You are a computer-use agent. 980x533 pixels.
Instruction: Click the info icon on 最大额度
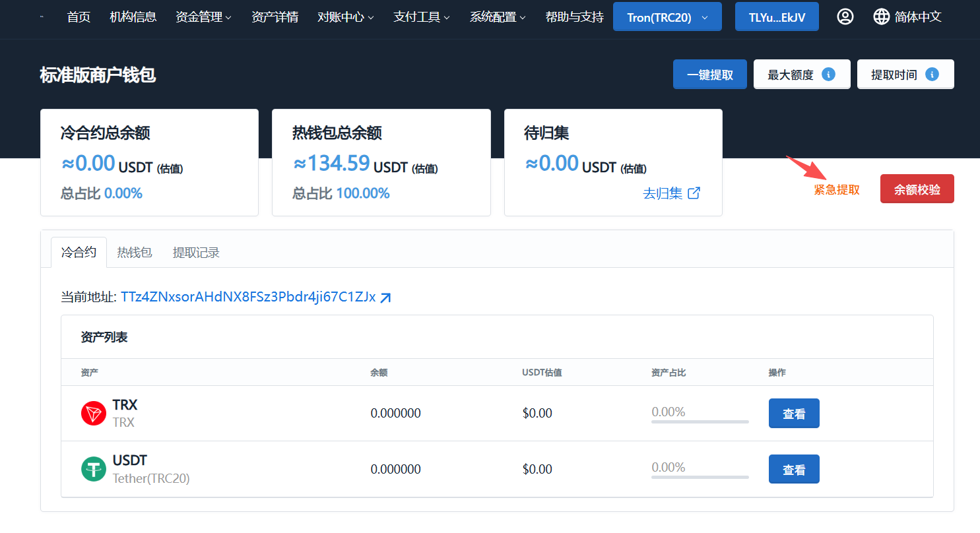click(x=828, y=74)
